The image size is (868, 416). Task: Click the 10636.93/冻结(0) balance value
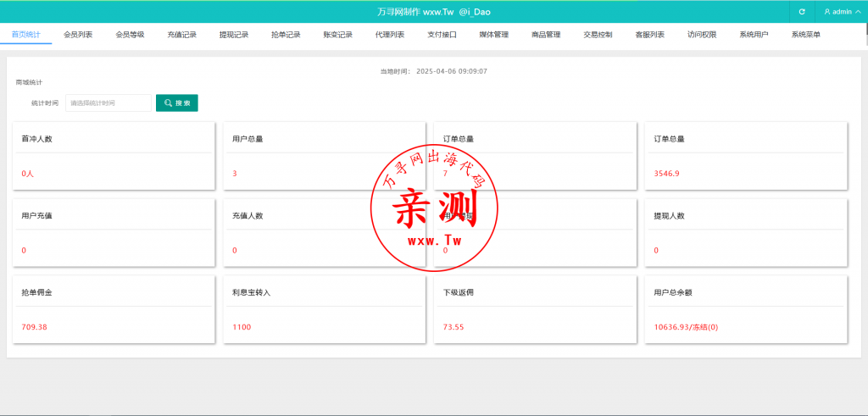(x=687, y=327)
